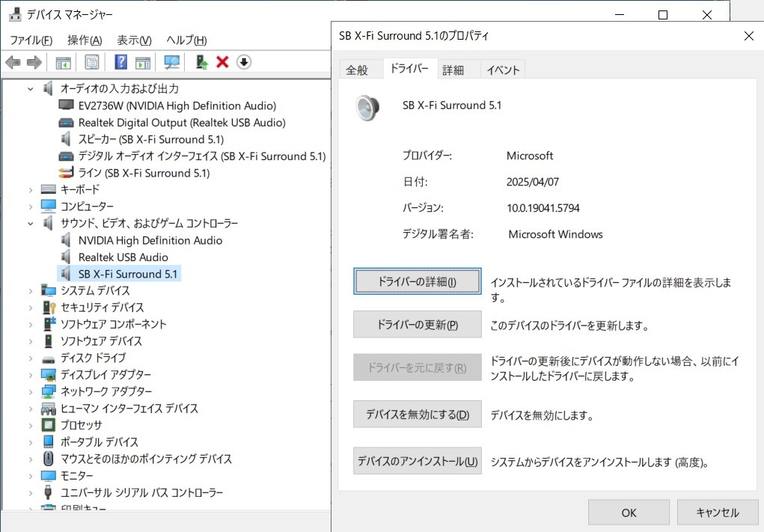Screen dimensions: 764x532
Task: Click the マウスとそのほかのポインティング デバイス icon
Action: click(x=48, y=459)
